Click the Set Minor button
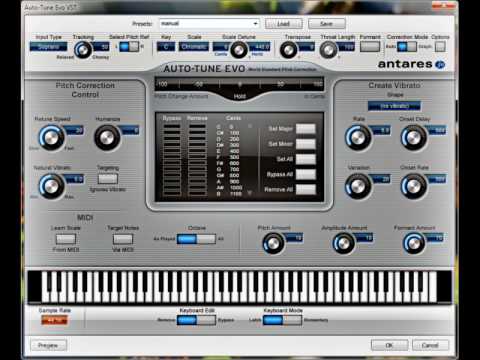This screenshot has width=480, height=360. tap(306, 144)
